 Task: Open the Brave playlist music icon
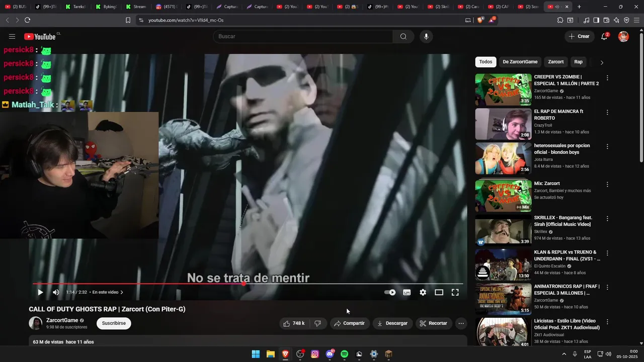[x=586, y=20]
